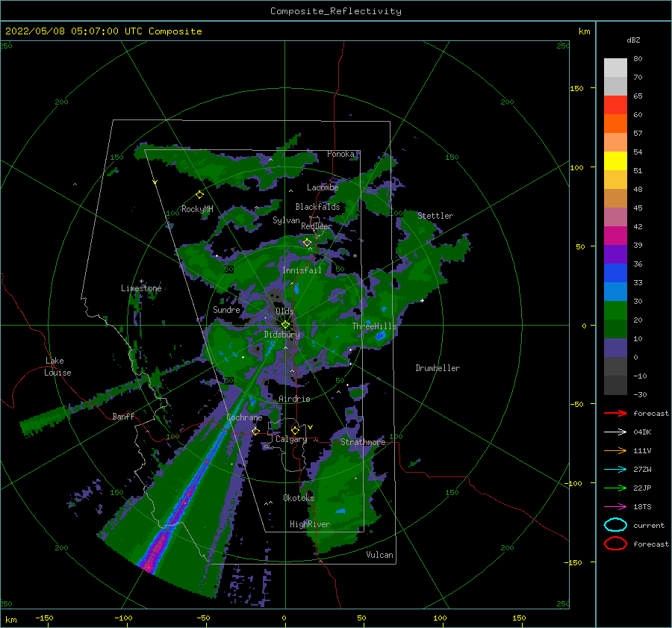The image size is (672, 628).
Task: Click the RedDeer city label
Action: click(x=317, y=226)
